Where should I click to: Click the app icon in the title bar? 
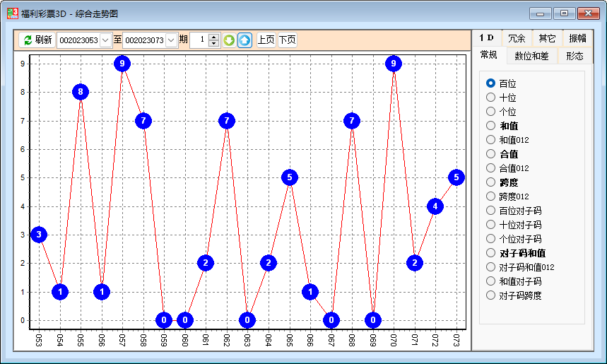pos(12,13)
